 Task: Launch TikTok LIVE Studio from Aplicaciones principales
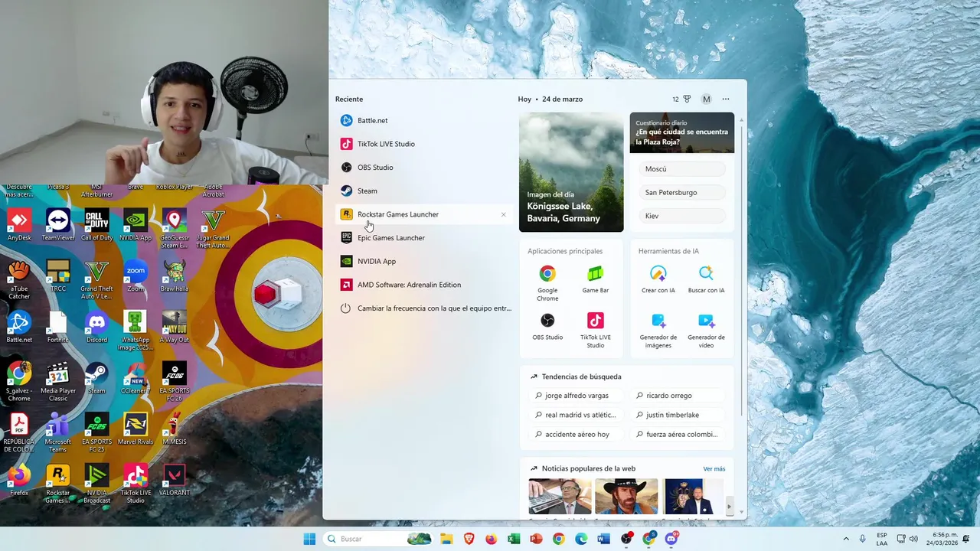click(596, 330)
